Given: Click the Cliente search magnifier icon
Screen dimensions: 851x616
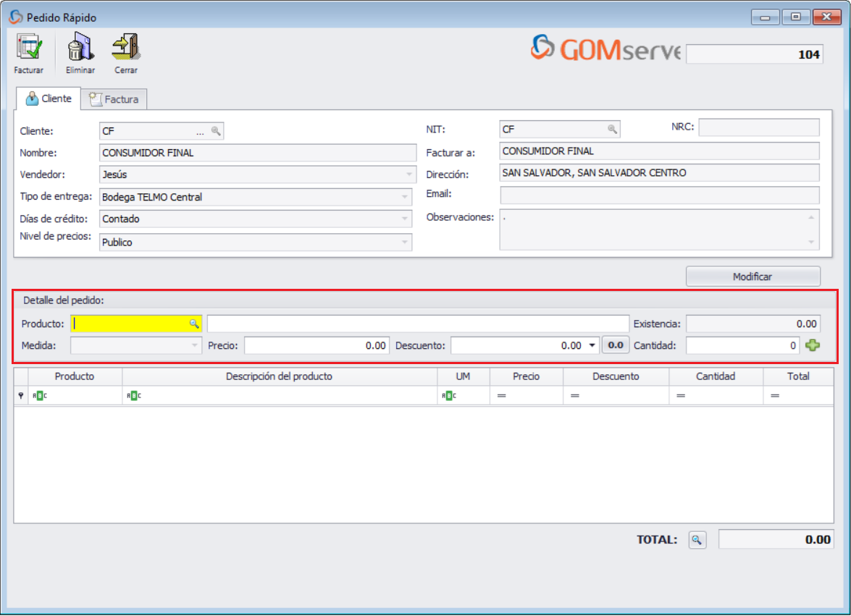Looking at the screenshot, I should [216, 130].
